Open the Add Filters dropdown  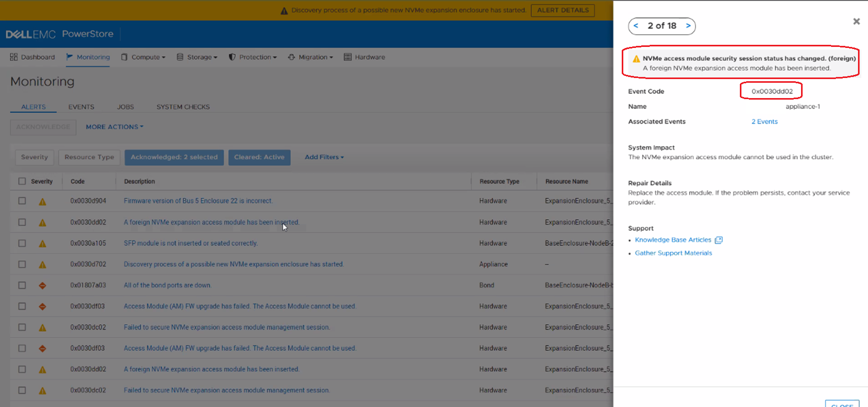click(324, 157)
